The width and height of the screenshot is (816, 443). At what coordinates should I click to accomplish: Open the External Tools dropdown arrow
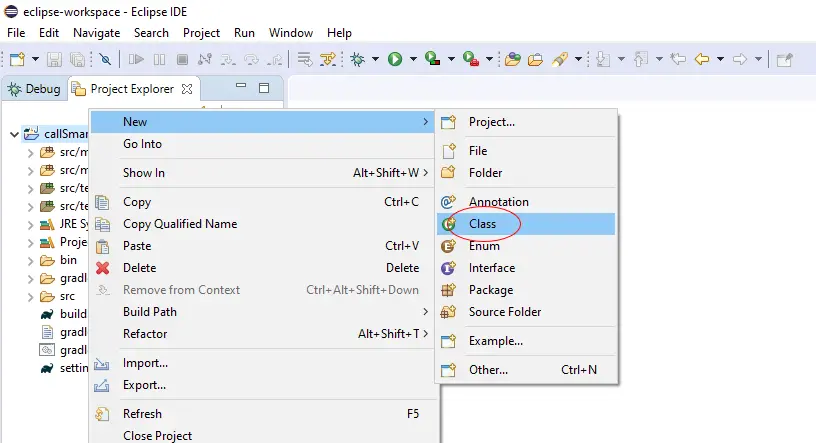pos(489,59)
